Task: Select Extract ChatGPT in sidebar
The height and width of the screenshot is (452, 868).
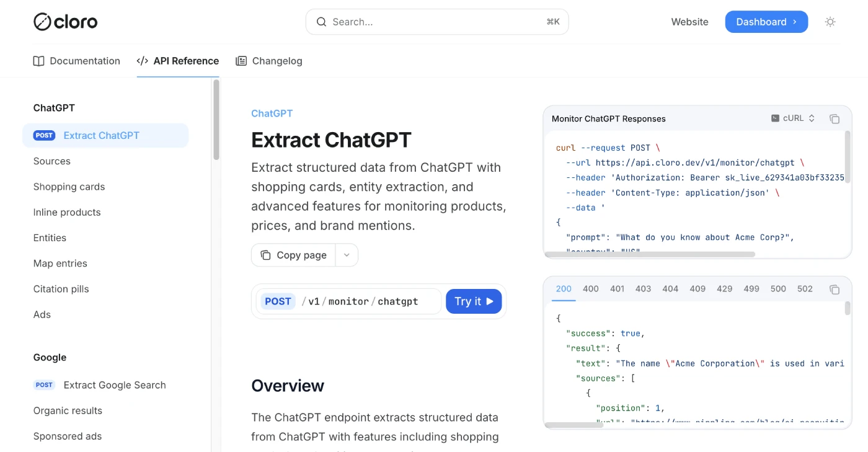Action: (x=105, y=135)
